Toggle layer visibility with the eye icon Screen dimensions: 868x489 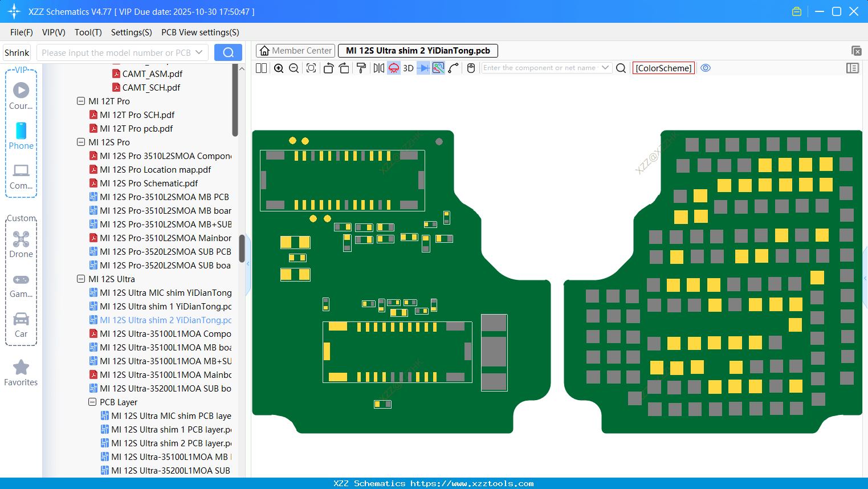(x=706, y=68)
